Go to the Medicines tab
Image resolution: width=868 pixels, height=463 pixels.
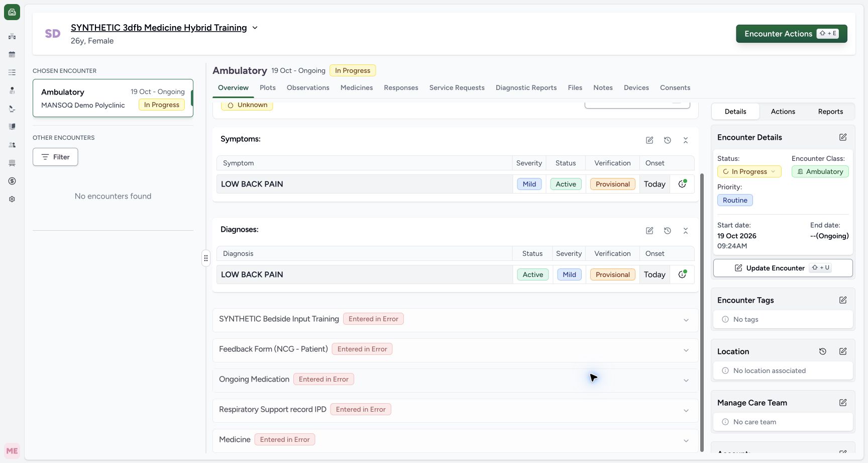point(357,87)
